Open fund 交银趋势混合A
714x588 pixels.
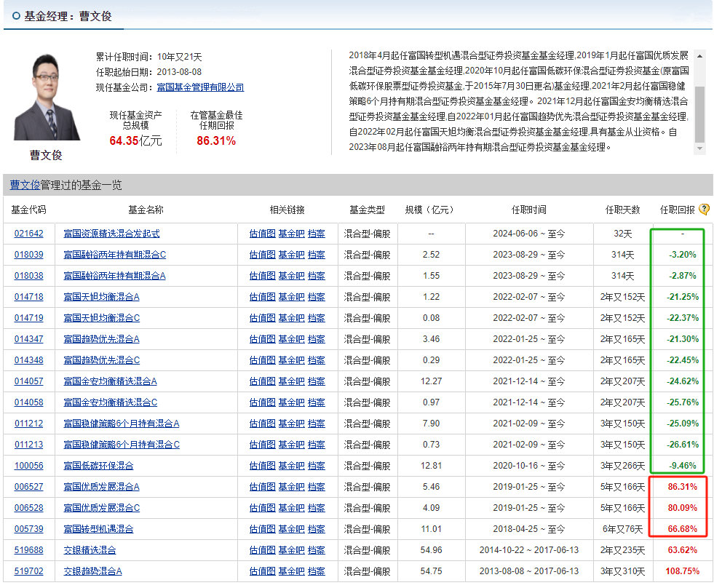point(92,571)
